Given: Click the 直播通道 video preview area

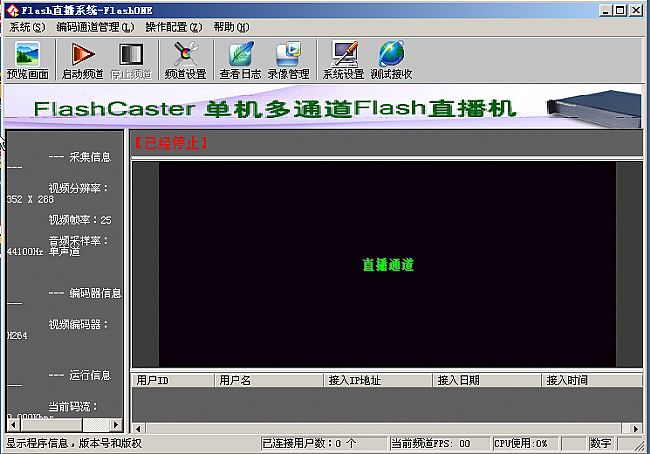Looking at the screenshot, I should tap(387, 265).
